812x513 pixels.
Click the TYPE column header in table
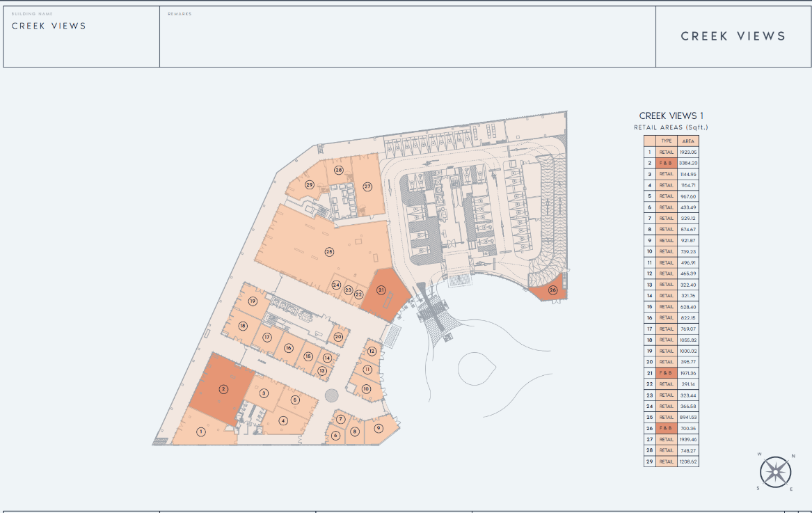tap(667, 141)
